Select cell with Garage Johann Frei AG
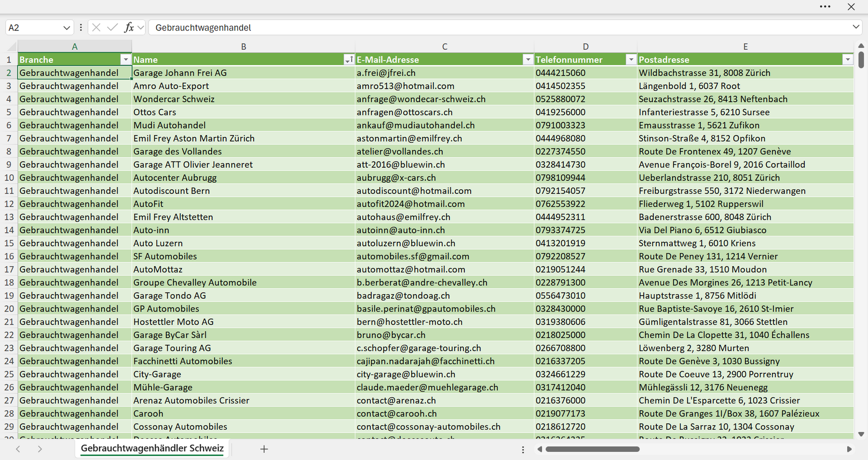Screen dimensions: 868x460 click(244, 73)
